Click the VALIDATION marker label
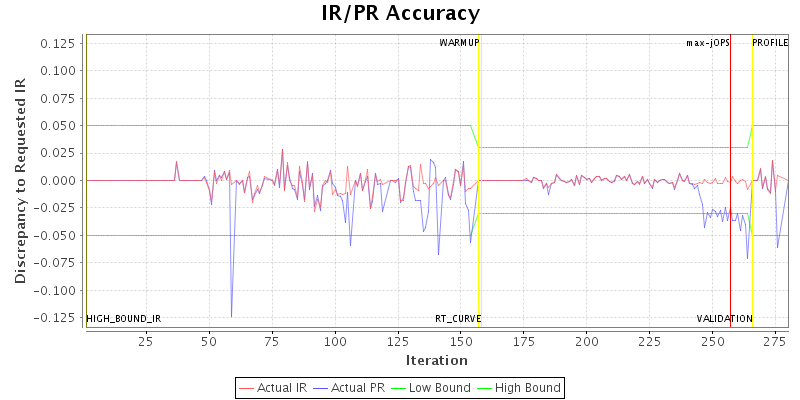Screen dimensions: 800x400 [x=724, y=318]
